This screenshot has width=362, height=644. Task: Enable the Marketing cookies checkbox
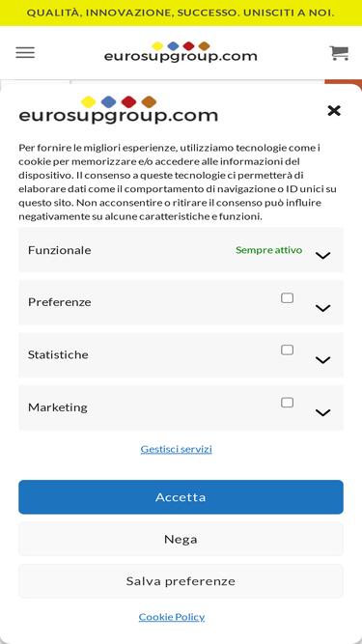click(287, 403)
